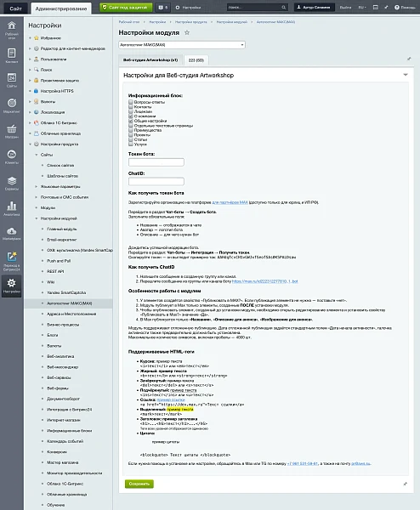420x510 pixels.
Task: Select the 223 (50) site tab
Action: (196, 60)
